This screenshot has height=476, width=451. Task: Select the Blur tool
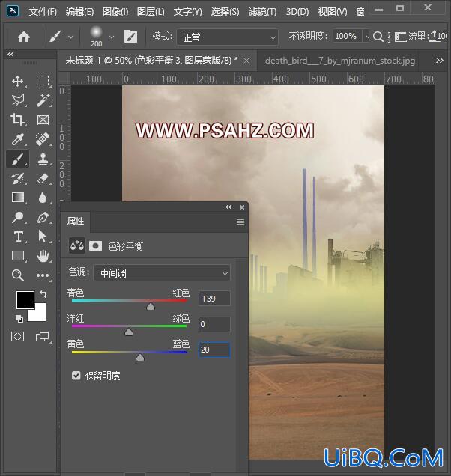[x=43, y=198]
